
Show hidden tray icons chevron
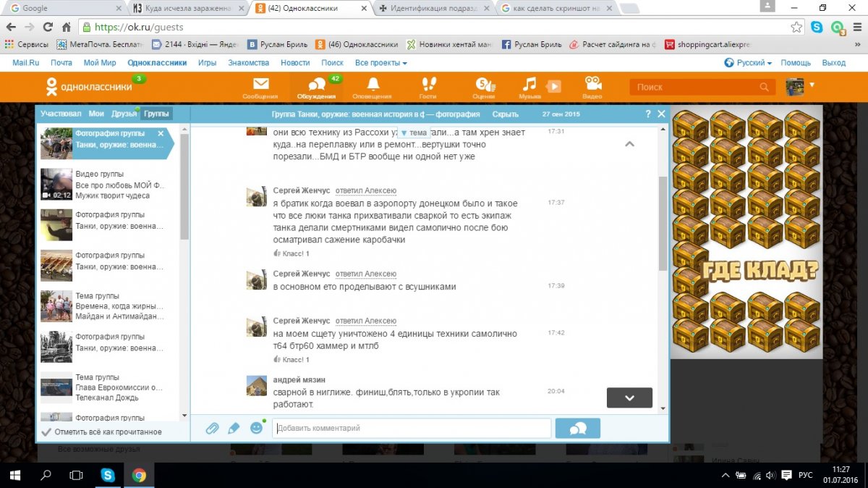(x=726, y=476)
